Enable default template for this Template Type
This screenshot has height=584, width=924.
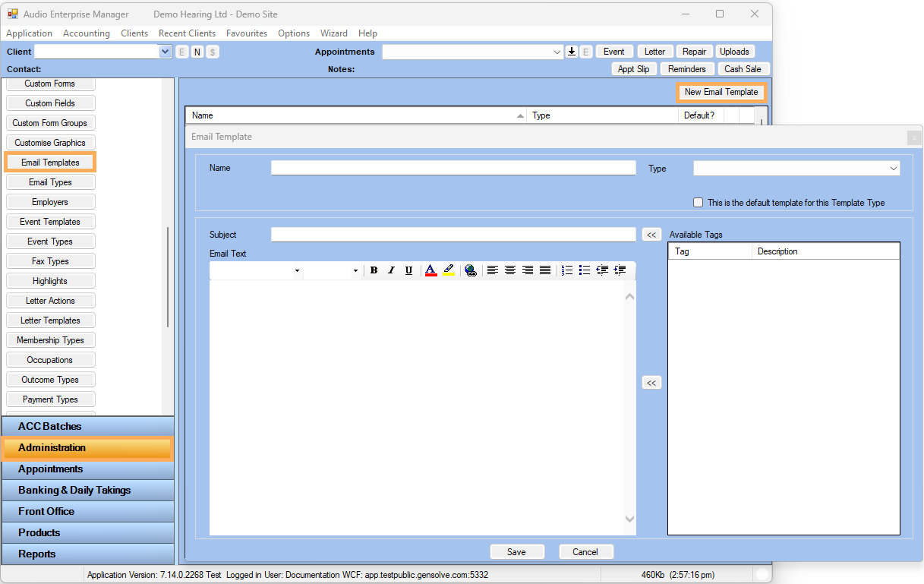[x=699, y=203]
